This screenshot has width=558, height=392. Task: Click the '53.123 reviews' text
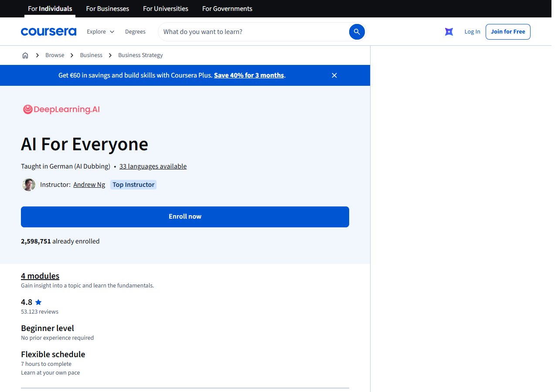[40, 312]
